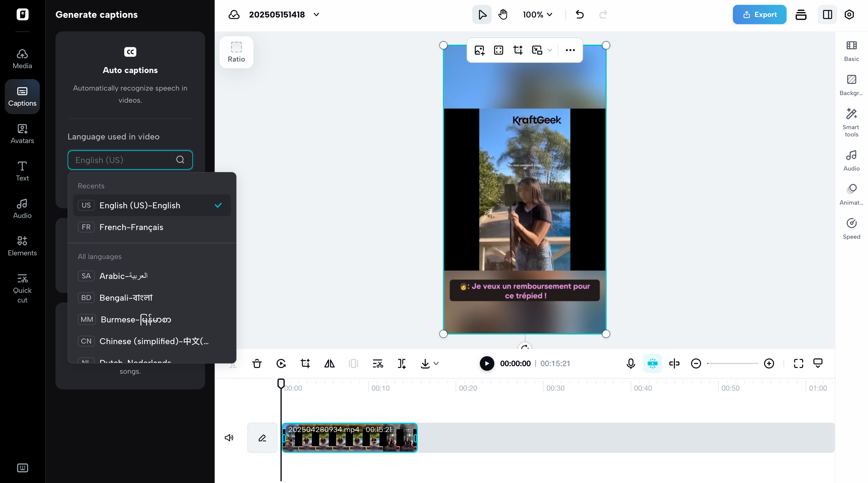Open the Media panel
Screen dimensions: 868x483
point(22,58)
